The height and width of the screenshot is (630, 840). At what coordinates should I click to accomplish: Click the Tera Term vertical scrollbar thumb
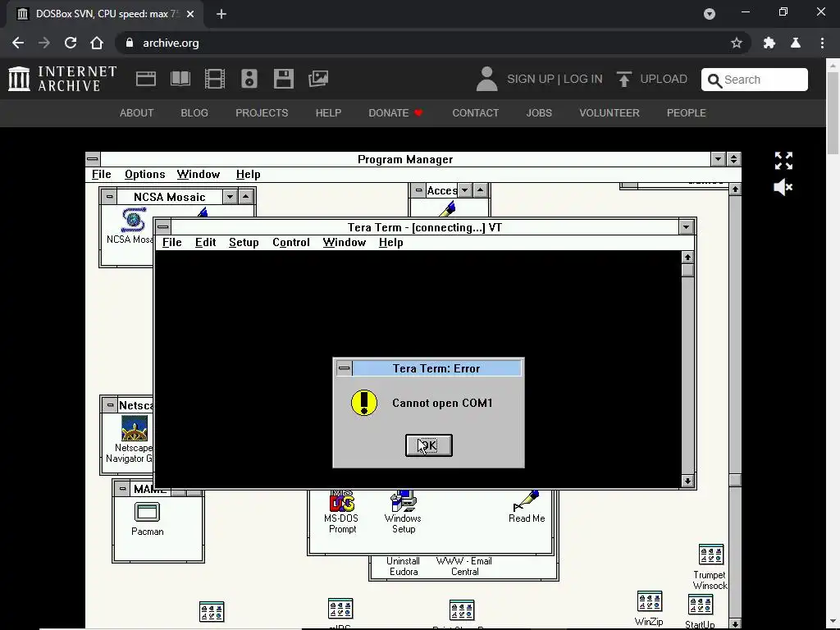click(x=687, y=270)
